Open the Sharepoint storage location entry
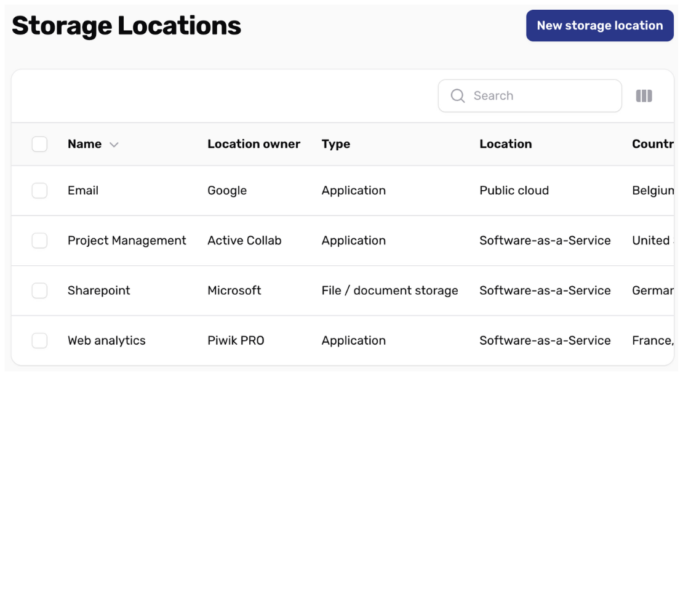 tap(98, 290)
